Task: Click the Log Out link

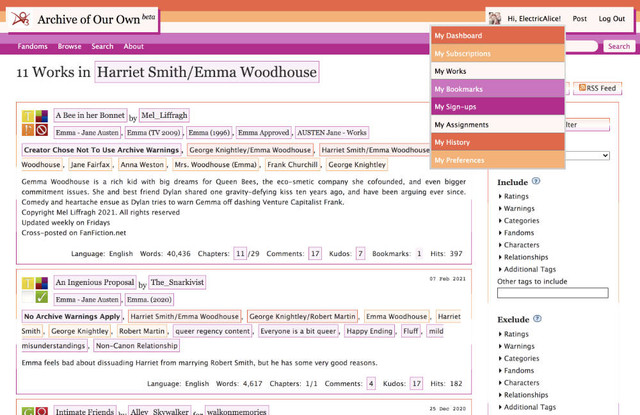Action: (x=611, y=19)
